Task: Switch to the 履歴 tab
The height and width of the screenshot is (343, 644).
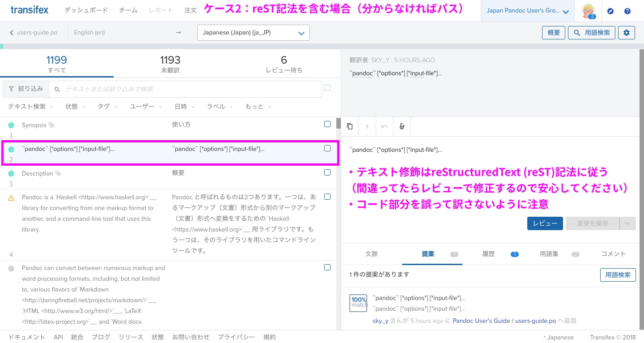Action: tap(488, 254)
